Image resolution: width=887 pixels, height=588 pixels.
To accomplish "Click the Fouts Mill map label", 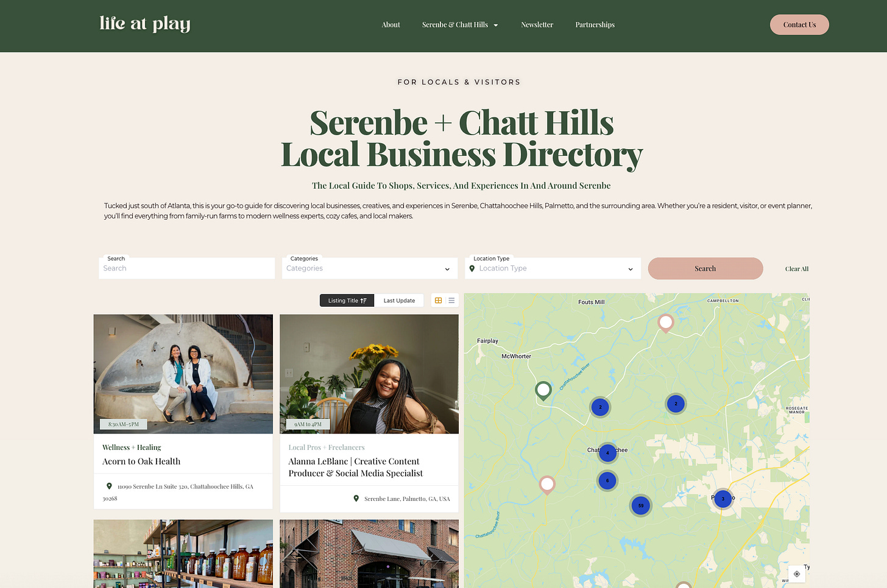I will (x=592, y=302).
